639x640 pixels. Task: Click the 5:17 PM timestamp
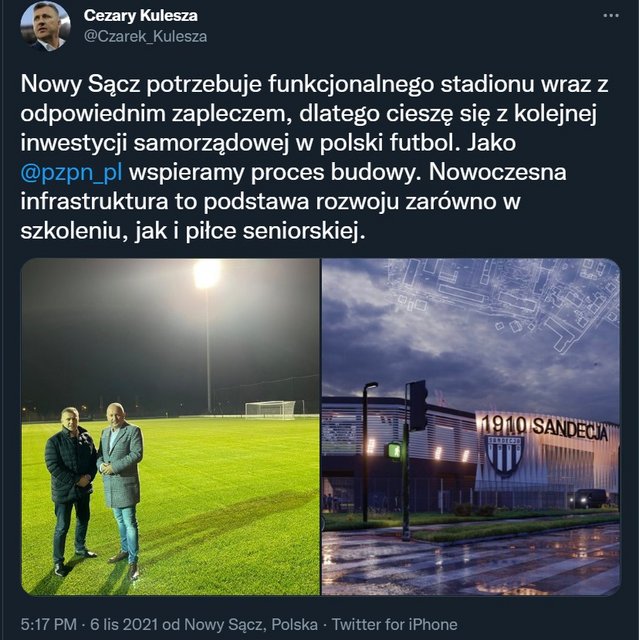pos(49,624)
